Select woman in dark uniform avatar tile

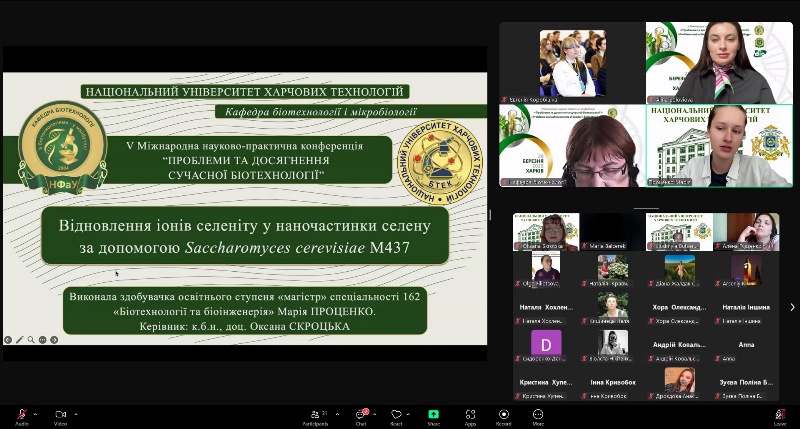[x=546, y=270]
